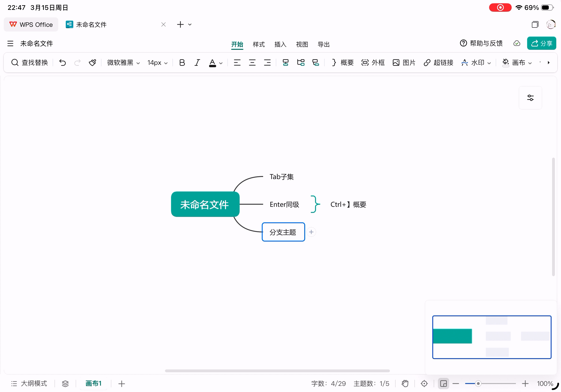Viewport: 561px width, 392px height.
Task: Click the green 分享 share button
Action: [x=542, y=43]
